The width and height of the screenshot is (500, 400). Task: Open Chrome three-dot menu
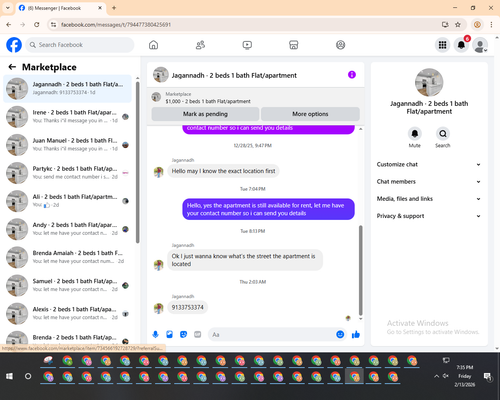(491, 24)
